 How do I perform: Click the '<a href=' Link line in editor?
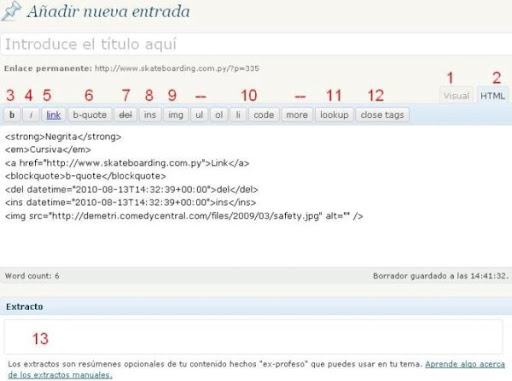127,163
